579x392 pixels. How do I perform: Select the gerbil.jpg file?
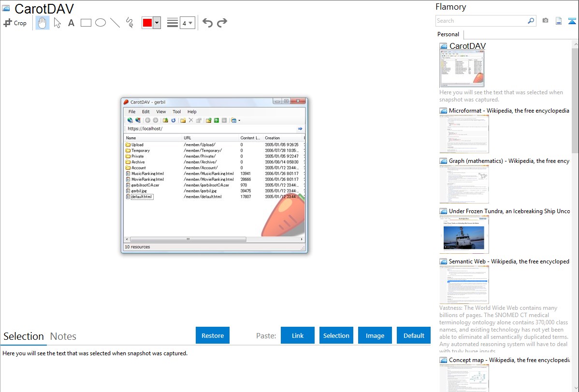point(214,191)
